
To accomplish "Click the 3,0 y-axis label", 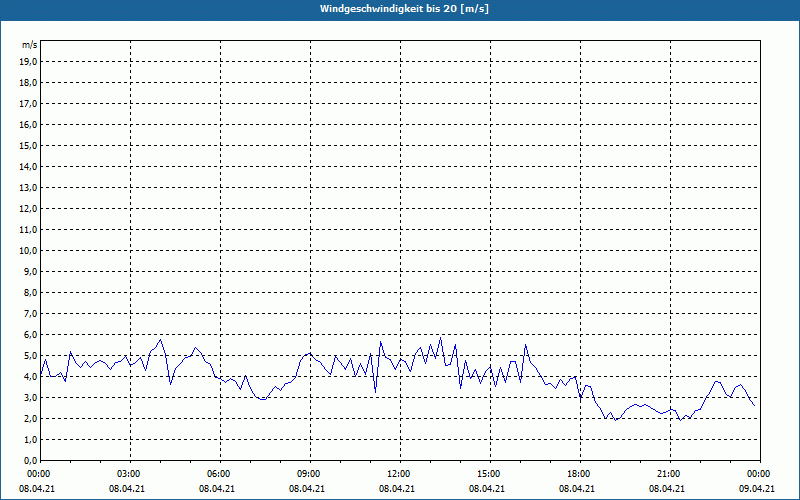I will pyautogui.click(x=31, y=397).
